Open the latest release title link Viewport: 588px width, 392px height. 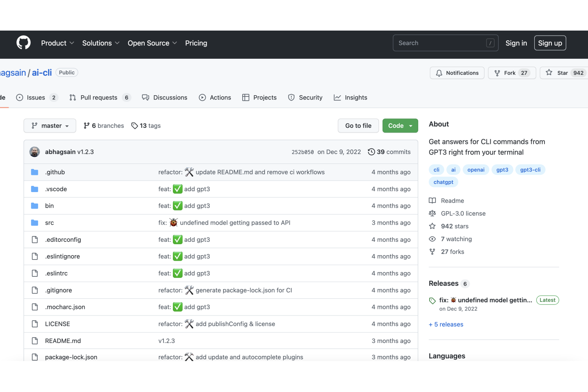point(486,300)
